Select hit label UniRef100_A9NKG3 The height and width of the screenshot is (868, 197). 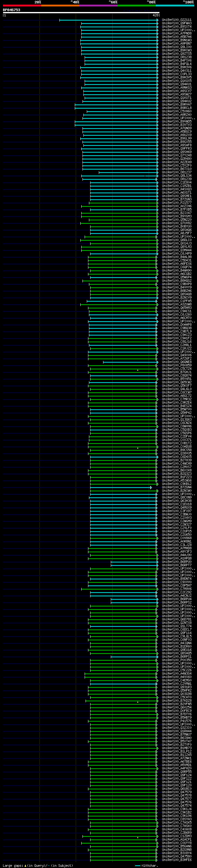[176, 88]
